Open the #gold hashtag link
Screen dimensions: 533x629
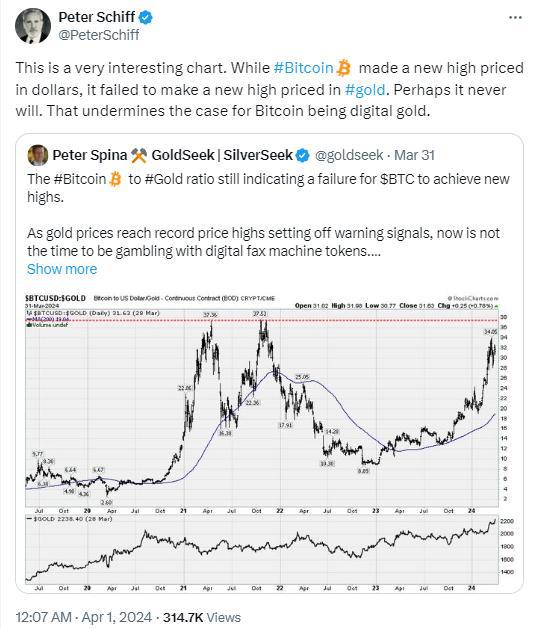[x=365, y=89]
